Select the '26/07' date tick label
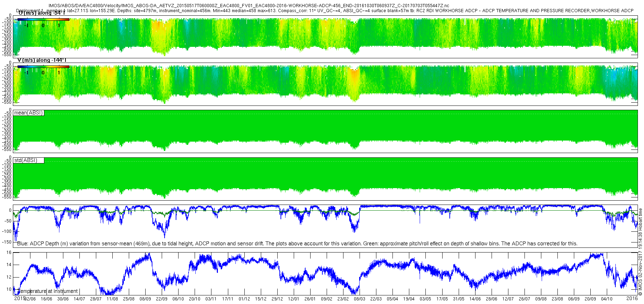644x304 pixels. (525, 299)
